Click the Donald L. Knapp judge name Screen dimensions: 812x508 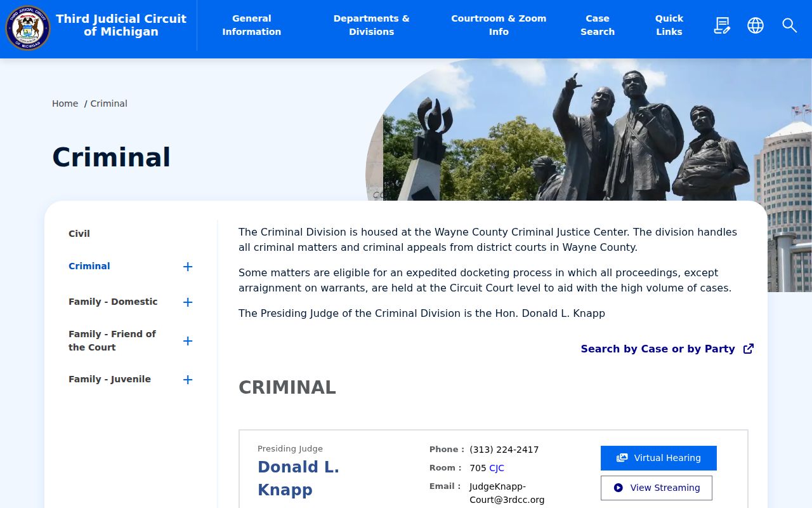coord(298,479)
